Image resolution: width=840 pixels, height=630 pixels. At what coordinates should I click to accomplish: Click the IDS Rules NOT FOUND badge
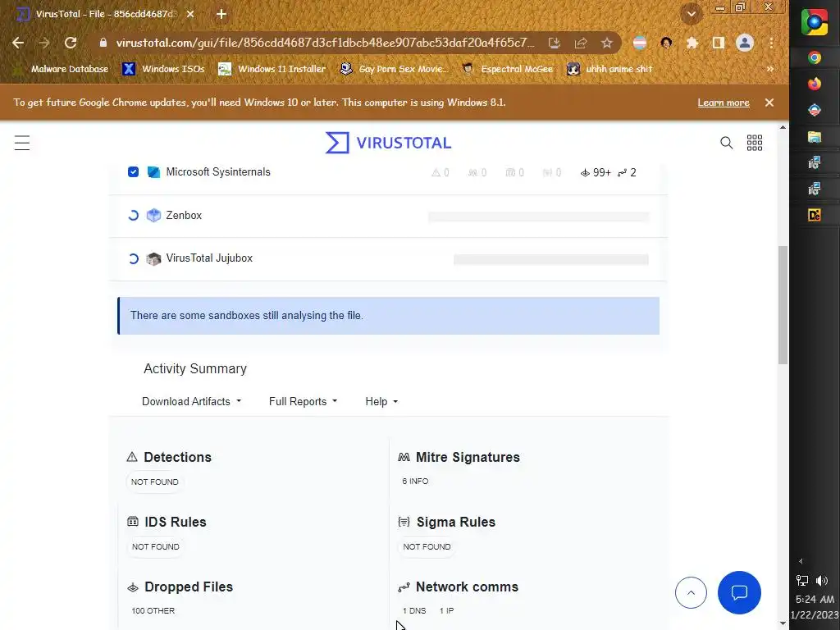tap(155, 546)
